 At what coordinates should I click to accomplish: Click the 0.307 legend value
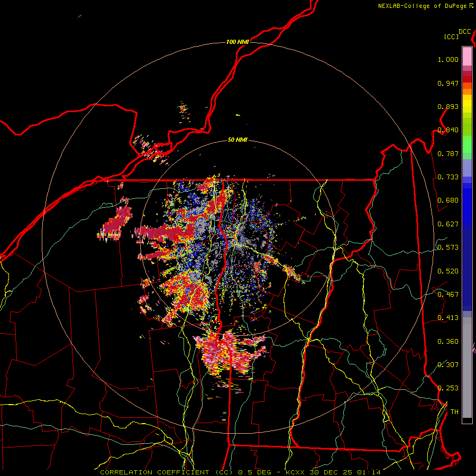[448, 364]
